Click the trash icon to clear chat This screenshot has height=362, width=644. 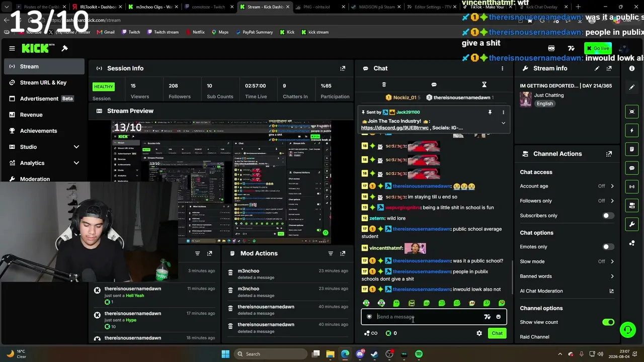point(384,84)
